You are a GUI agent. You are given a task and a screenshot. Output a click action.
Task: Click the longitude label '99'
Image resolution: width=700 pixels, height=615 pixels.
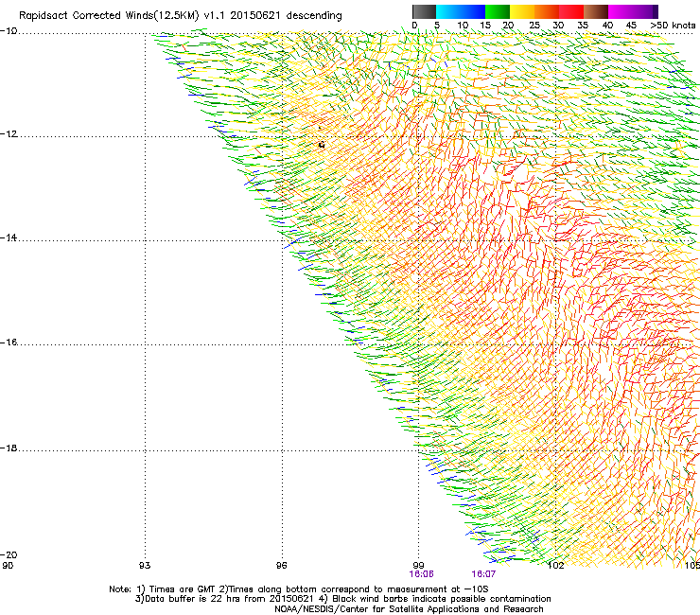(418, 566)
